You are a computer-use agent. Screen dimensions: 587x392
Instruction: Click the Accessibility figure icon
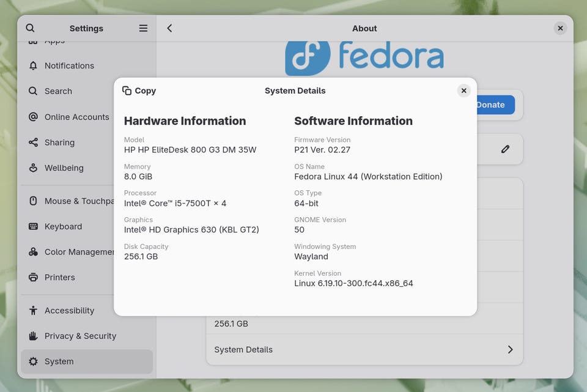click(x=33, y=311)
